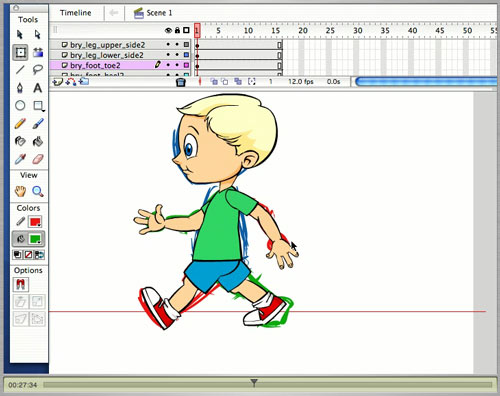Select the Oval tool
This screenshot has height=396, width=500.
pyautogui.click(x=20, y=106)
